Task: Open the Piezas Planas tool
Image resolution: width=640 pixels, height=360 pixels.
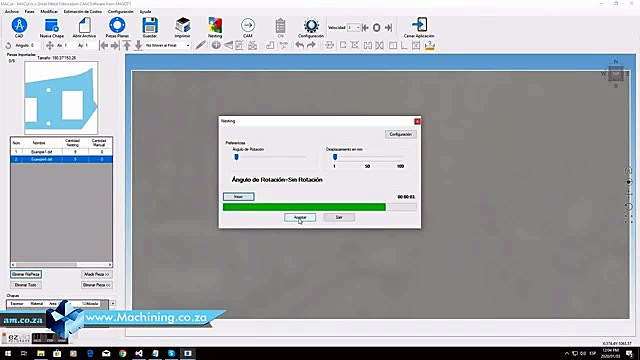Action: pyautogui.click(x=117, y=25)
